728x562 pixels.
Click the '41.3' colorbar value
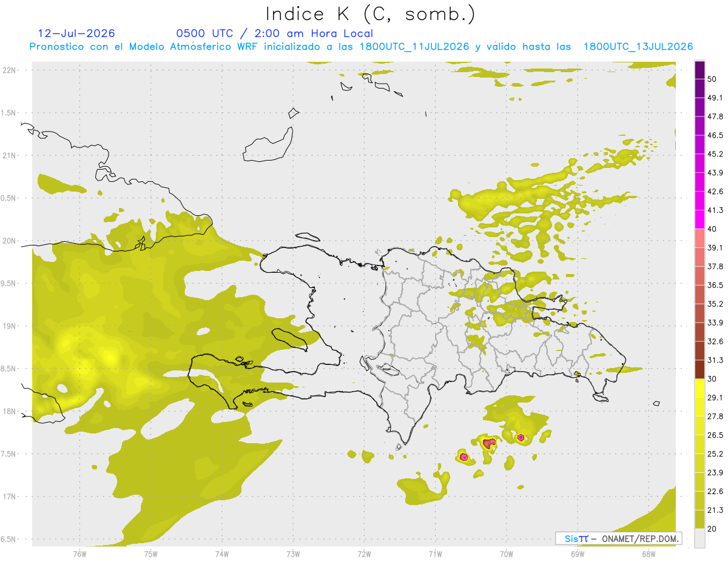(x=715, y=210)
